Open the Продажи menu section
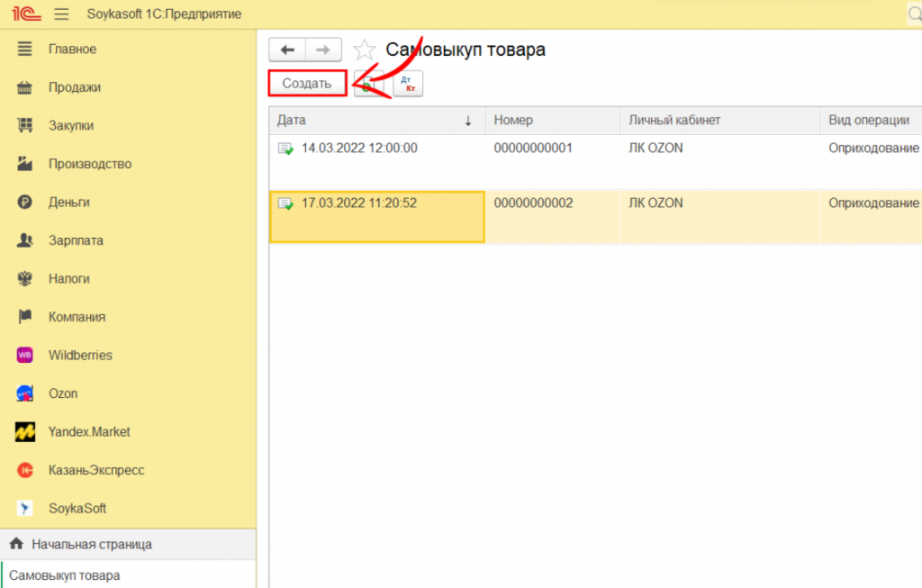This screenshot has height=588, width=922. [74, 87]
